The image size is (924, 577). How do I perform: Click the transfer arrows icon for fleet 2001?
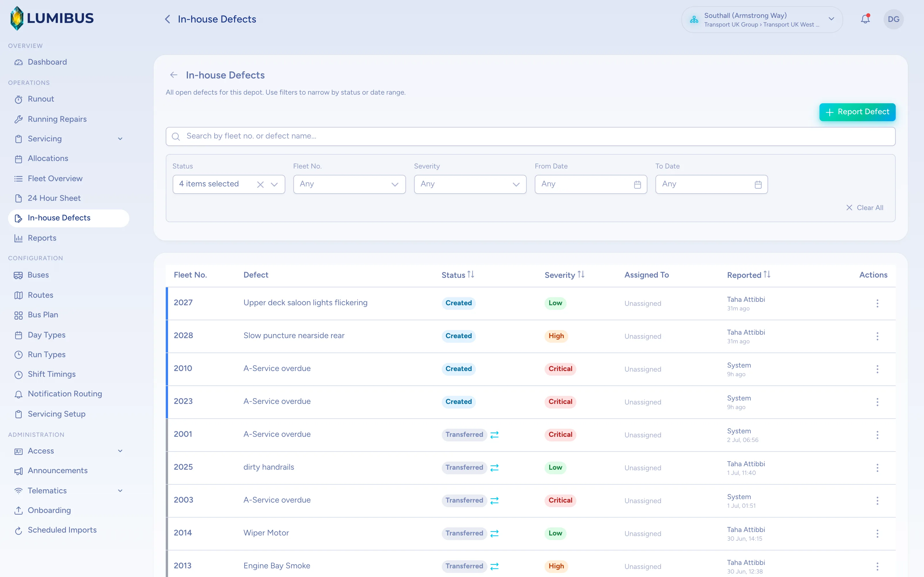494,435
